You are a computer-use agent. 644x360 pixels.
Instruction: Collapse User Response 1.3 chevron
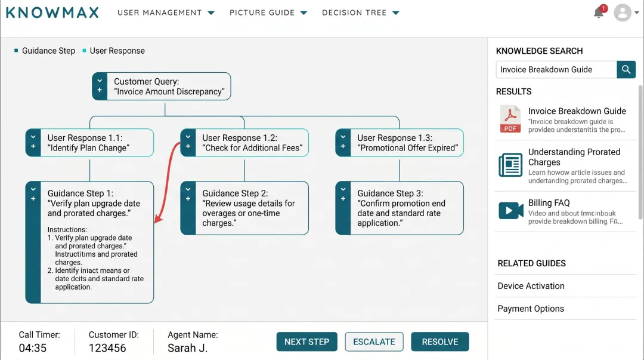click(x=343, y=137)
